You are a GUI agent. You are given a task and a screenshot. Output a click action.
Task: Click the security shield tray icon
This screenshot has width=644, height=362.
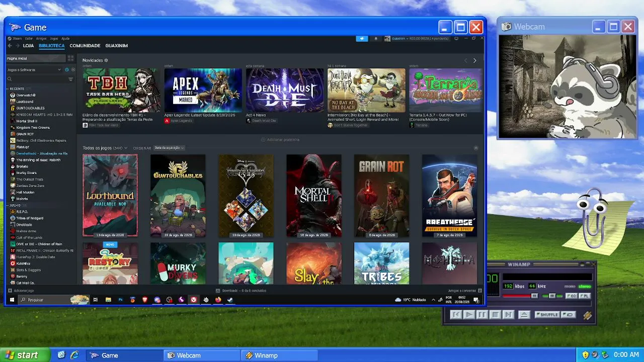pyautogui.click(x=585, y=355)
